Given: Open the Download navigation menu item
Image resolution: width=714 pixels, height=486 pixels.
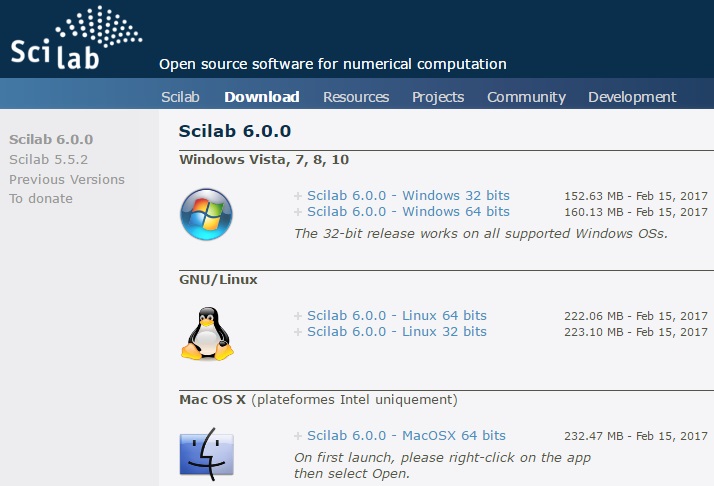Looking at the screenshot, I should 262,97.
